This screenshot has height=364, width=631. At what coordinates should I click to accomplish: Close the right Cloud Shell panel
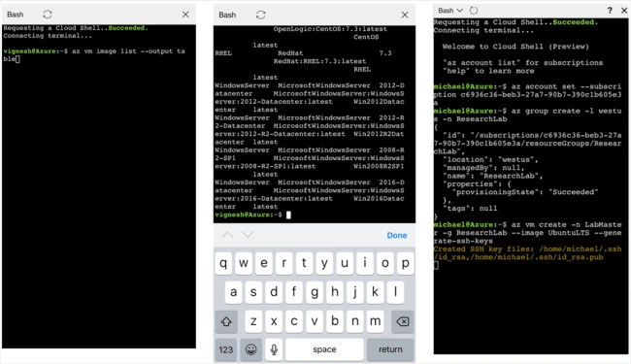tap(624, 11)
